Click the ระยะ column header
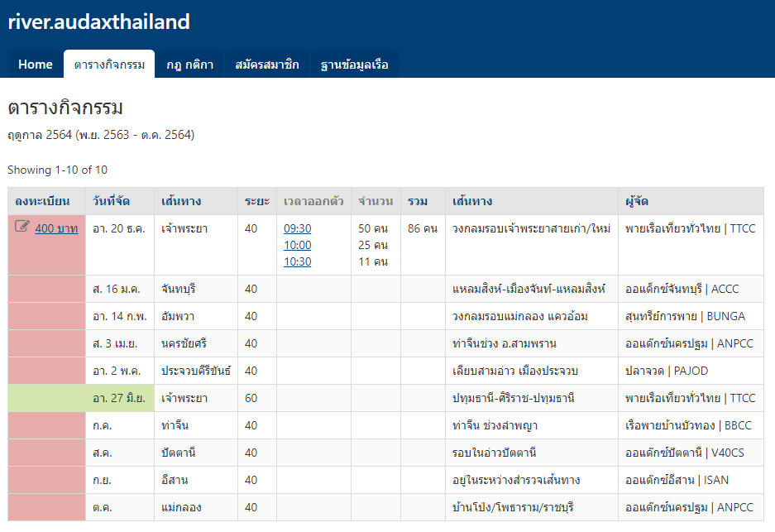 coord(256,201)
